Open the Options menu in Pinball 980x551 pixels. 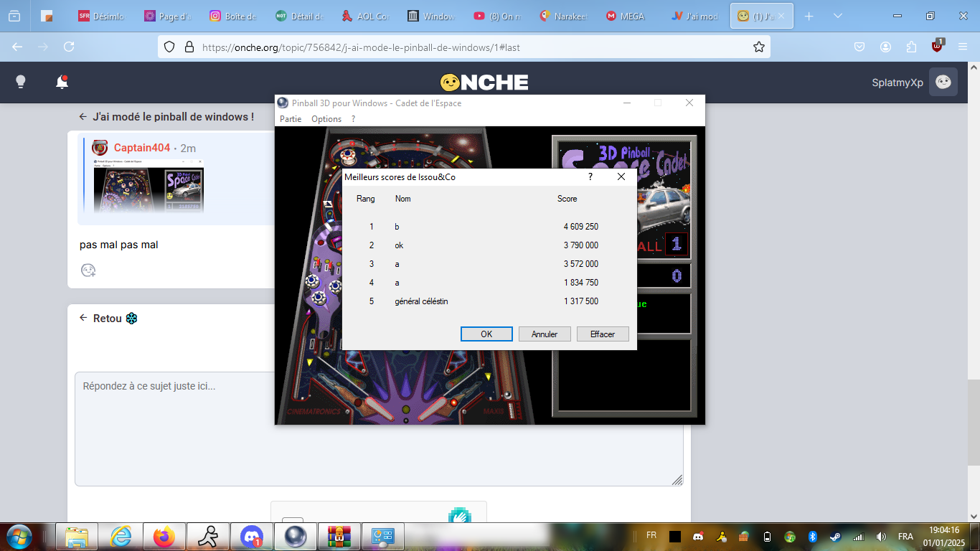click(326, 119)
